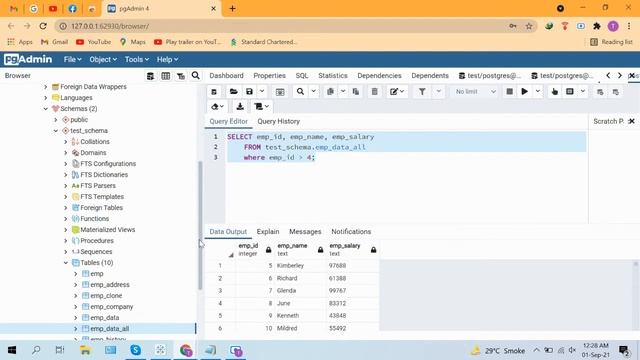
Task: Click the Explain Analyze icon
Action: coord(570,92)
